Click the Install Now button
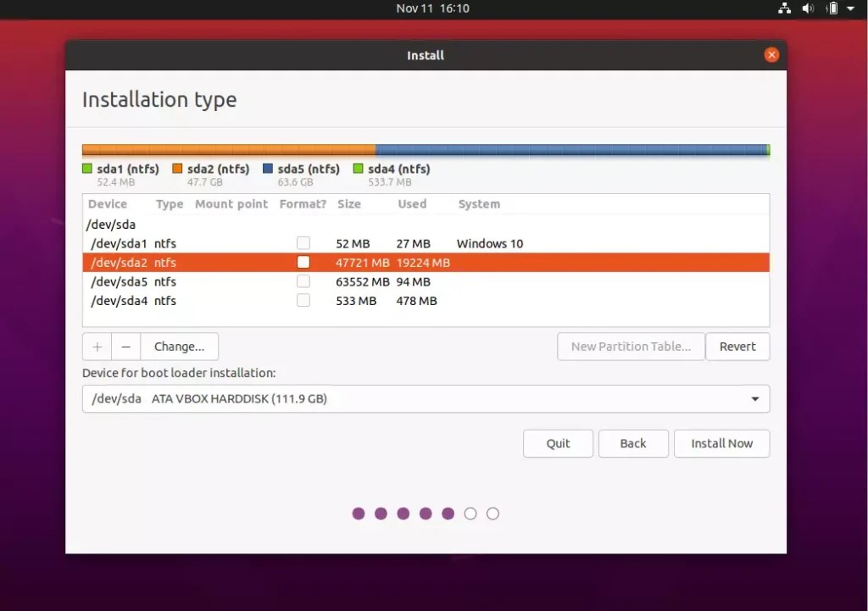Screen dimensions: 868x611 point(721,443)
